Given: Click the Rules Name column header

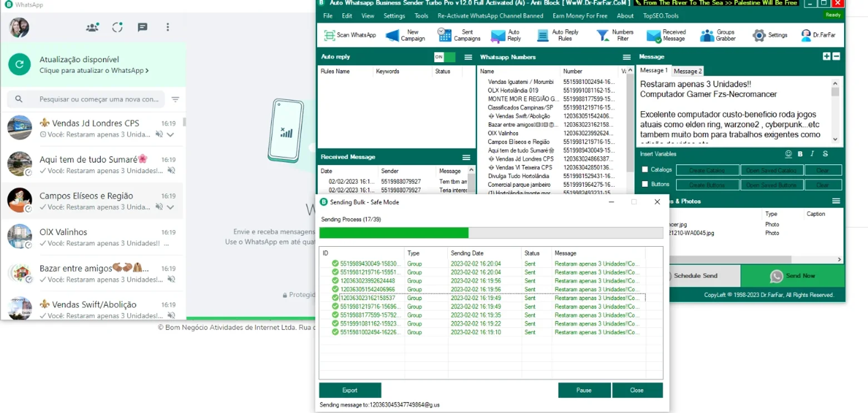Looking at the screenshot, I should click(345, 71).
